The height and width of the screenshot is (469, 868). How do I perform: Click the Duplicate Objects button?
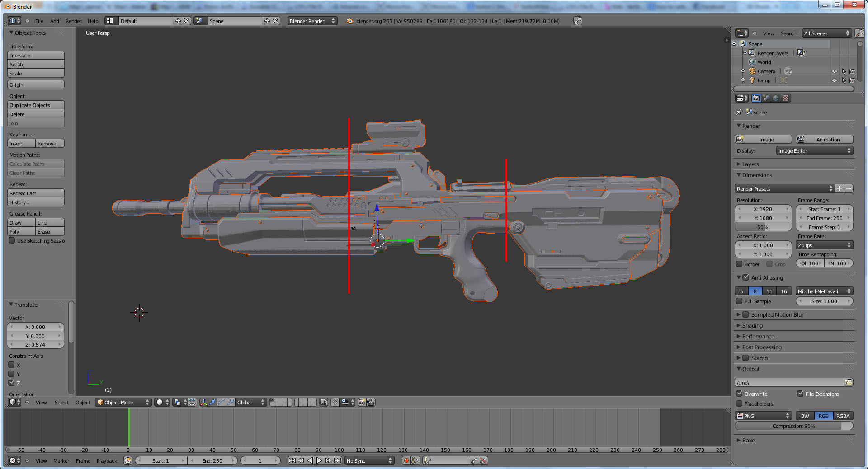point(36,105)
